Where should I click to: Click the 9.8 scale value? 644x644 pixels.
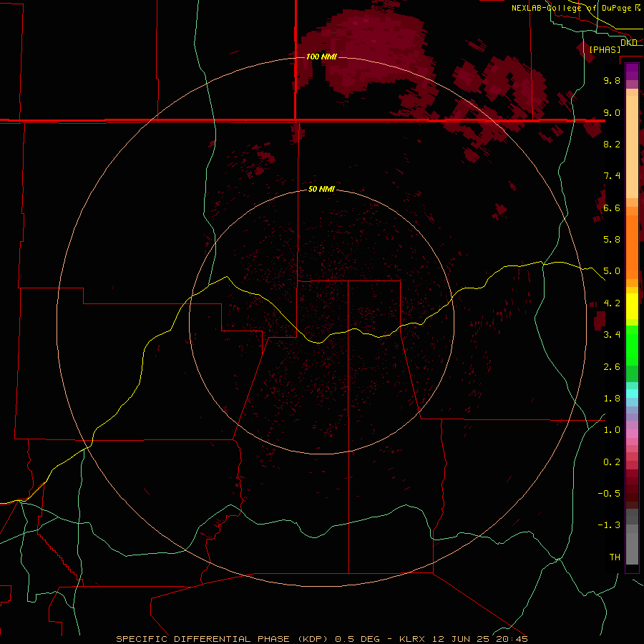(612, 80)
